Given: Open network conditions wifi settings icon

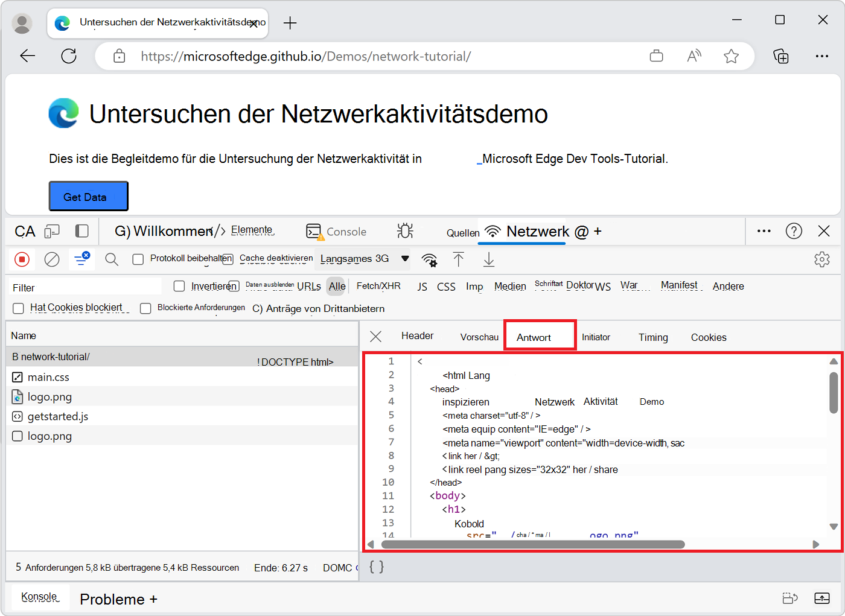Looking at the screenshot, I should (x=429, y=260).
